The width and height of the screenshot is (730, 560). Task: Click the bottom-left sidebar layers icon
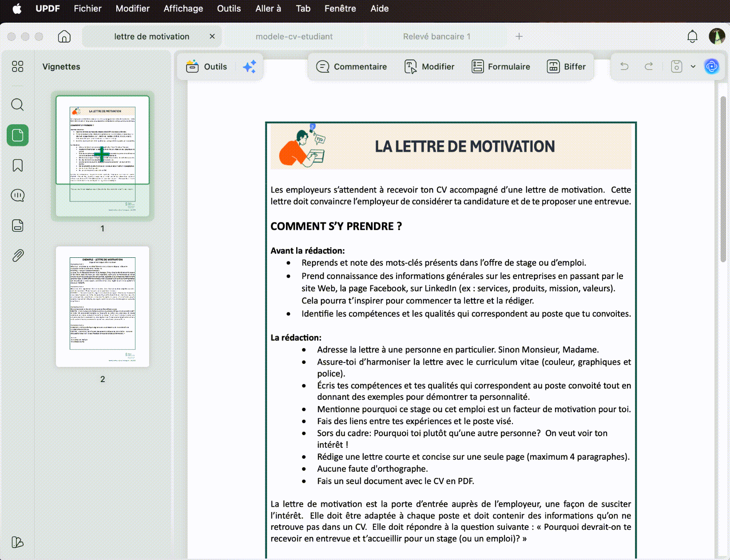[x=18, y=542]
